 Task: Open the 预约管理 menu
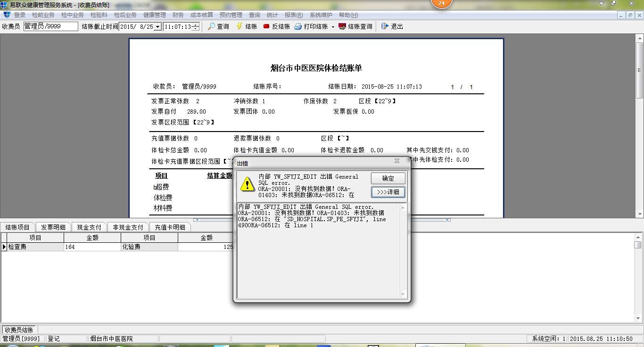click(x=231, y=15)
